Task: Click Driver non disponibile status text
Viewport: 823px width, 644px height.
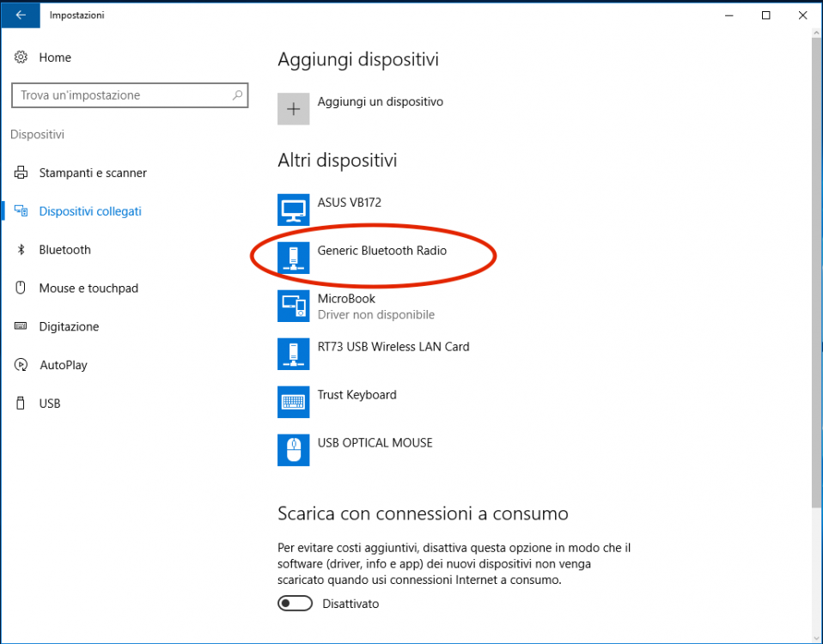Action: coord(376,314)
